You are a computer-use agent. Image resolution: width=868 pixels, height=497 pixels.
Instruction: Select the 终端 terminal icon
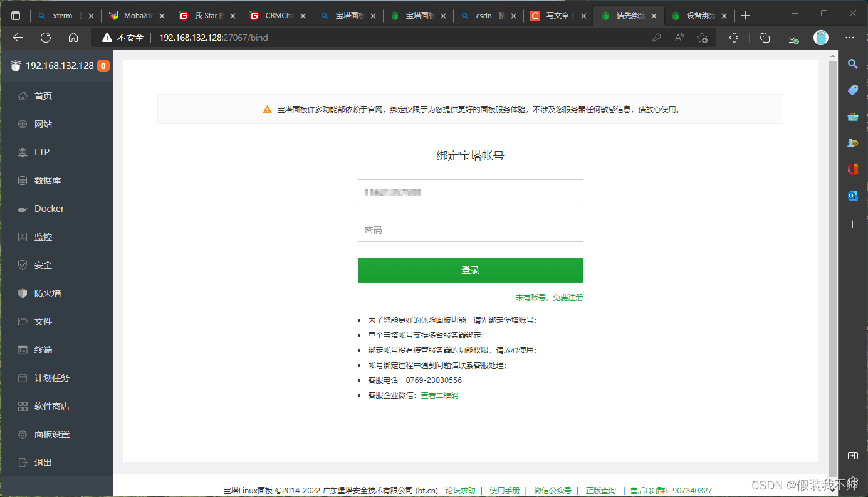23,350
